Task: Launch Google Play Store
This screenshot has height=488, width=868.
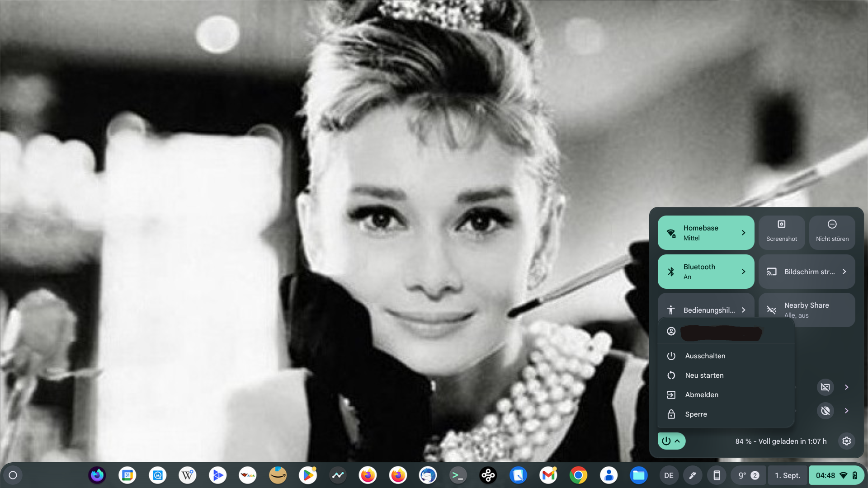Action: tap(308, 475)
